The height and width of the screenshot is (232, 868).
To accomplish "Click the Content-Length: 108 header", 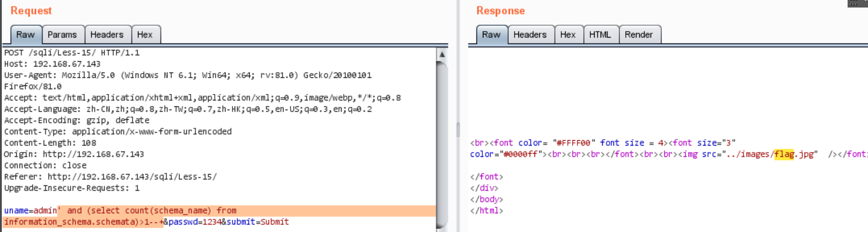I will click(x=50, y=143).
